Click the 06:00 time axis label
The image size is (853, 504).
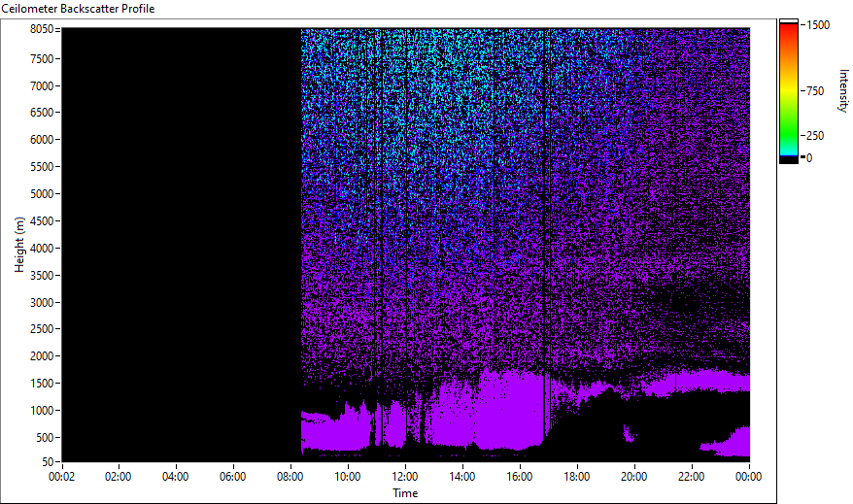tap(233, 477)
